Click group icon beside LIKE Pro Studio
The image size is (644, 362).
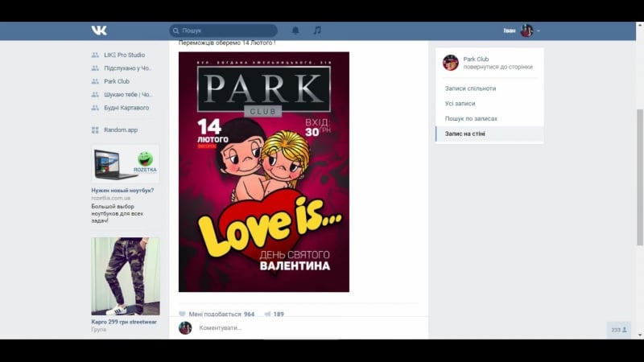coord(95,55)
